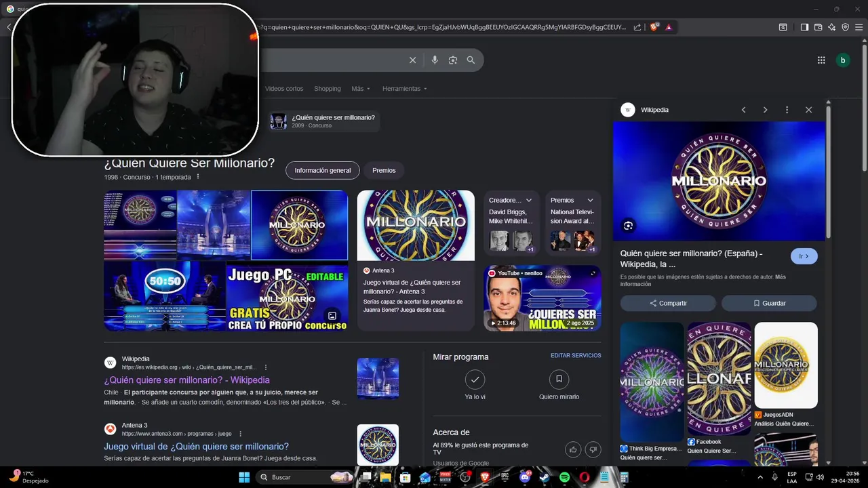Image resolution: width=868 pixels, height=488 pixels.
Task: Select the 'Shopping' search tab
Action: pos(328,89)
